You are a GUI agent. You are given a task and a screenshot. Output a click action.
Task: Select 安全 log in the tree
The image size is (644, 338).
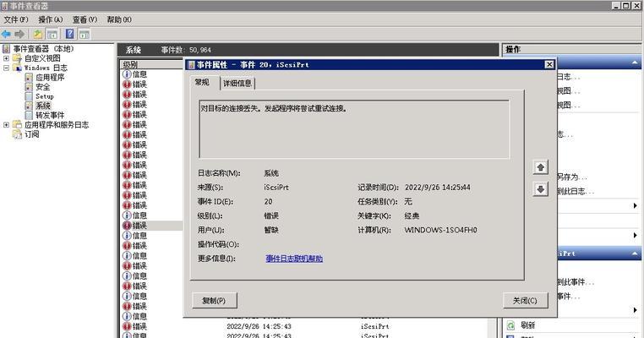pyautogui.click(x=43, y=87)
